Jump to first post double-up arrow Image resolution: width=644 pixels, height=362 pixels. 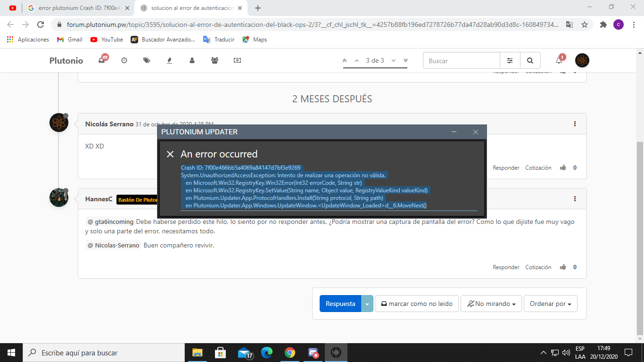(x=345, y=60)
